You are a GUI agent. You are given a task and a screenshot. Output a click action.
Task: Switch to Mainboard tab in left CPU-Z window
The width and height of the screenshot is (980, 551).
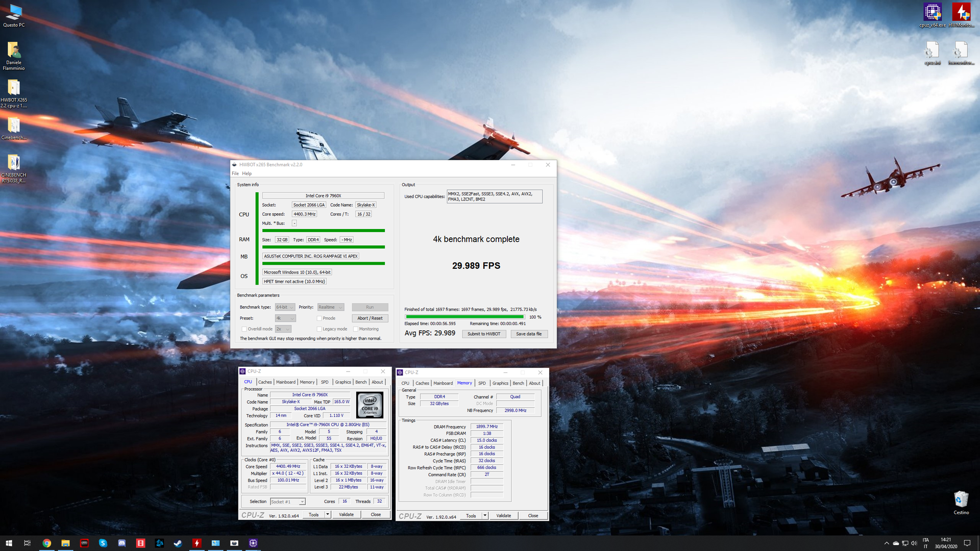click(286, 382)
